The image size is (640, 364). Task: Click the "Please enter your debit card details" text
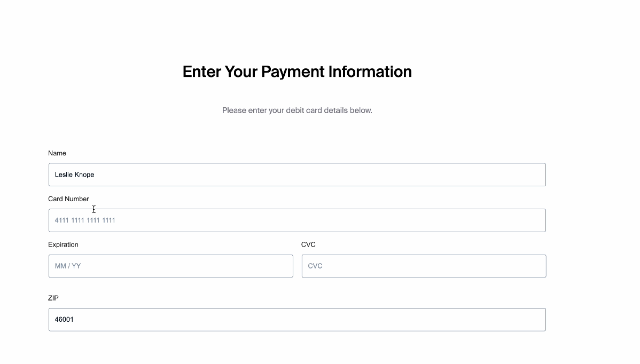(x=297, y=110)
